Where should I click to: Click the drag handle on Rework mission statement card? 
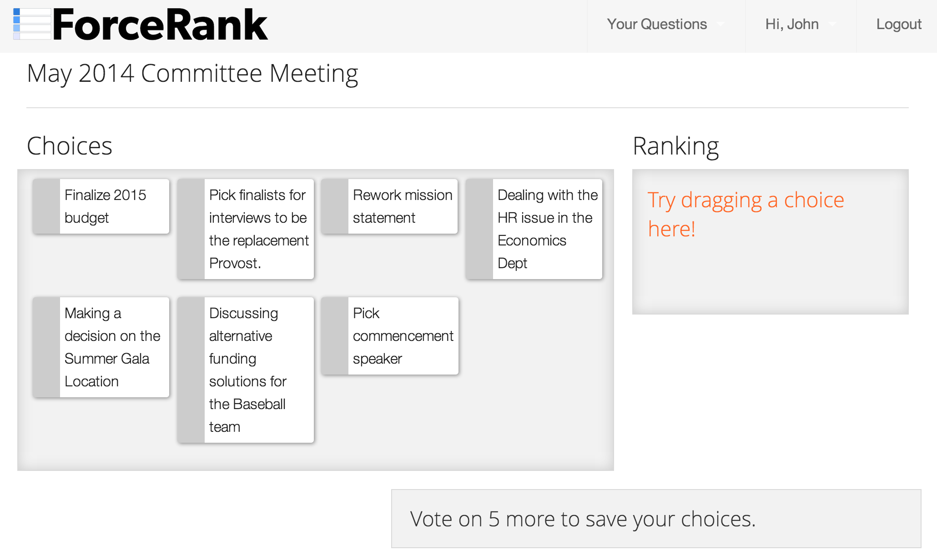pyautogui.click(x=335, y=206)
